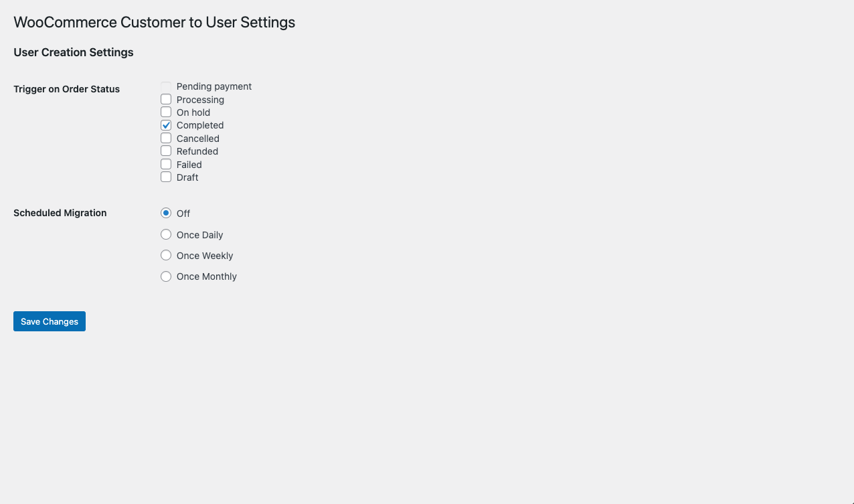Select the Off scheduled migration radio
The height and width of the screenshot is (504, 854).
(x=166, y=213)
